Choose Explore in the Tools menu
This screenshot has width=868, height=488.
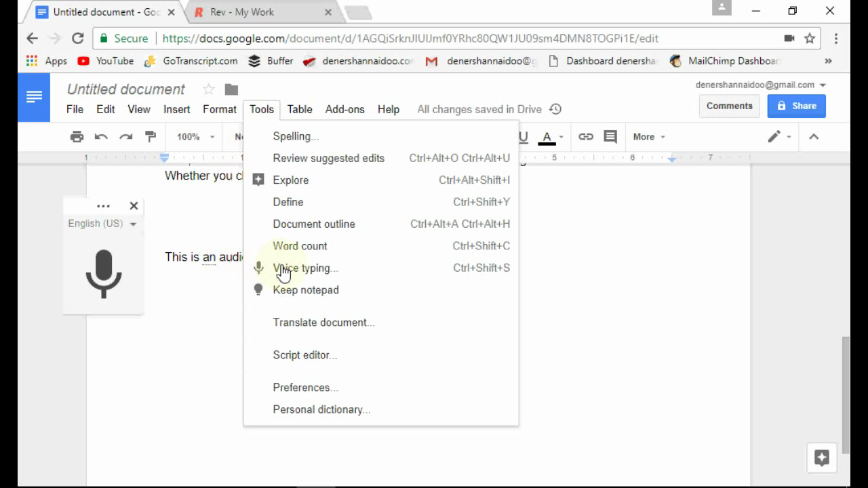tap(381, 180)
